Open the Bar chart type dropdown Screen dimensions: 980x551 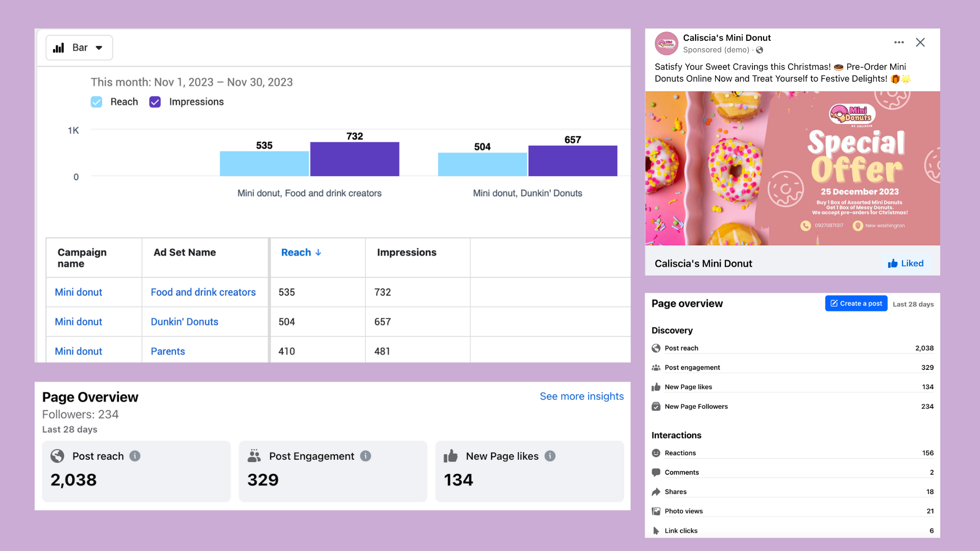point(79,47)
